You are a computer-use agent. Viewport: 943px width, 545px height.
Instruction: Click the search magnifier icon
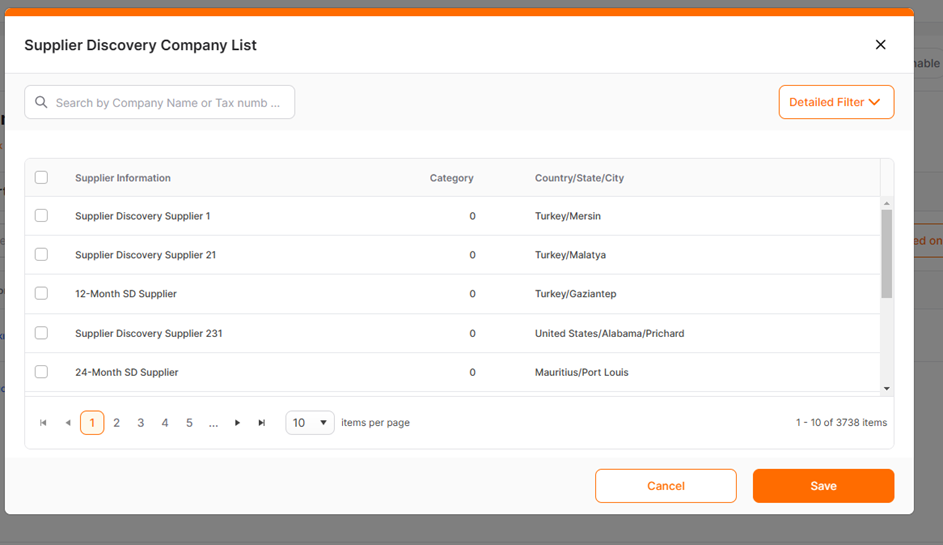tap(41, 102)
